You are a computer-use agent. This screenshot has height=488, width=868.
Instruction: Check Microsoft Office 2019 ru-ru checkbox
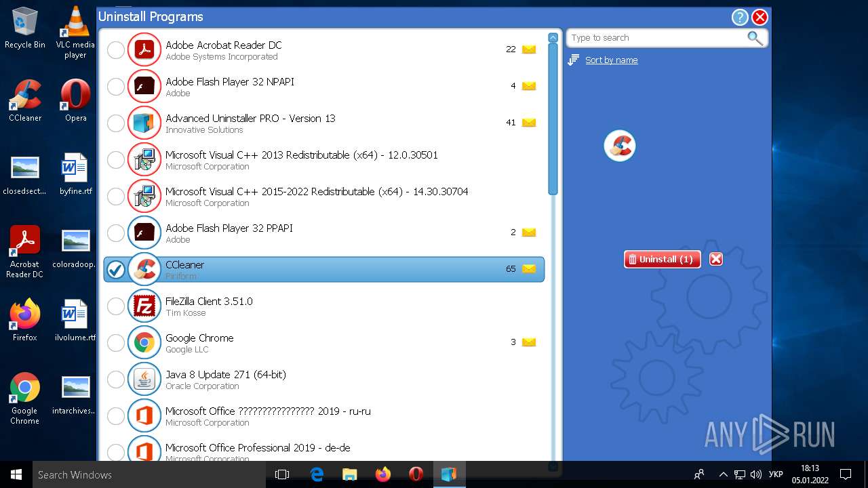click(x=116, y=415)
